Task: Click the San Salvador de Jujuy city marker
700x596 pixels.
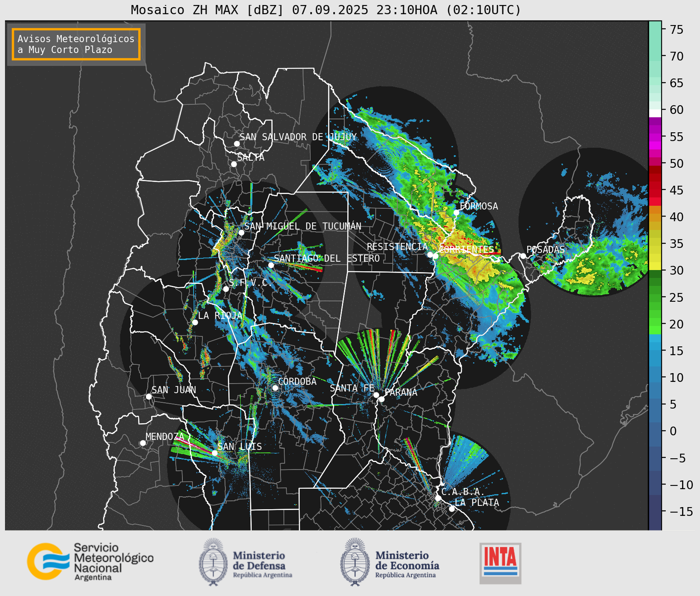Action: (237, 144)
